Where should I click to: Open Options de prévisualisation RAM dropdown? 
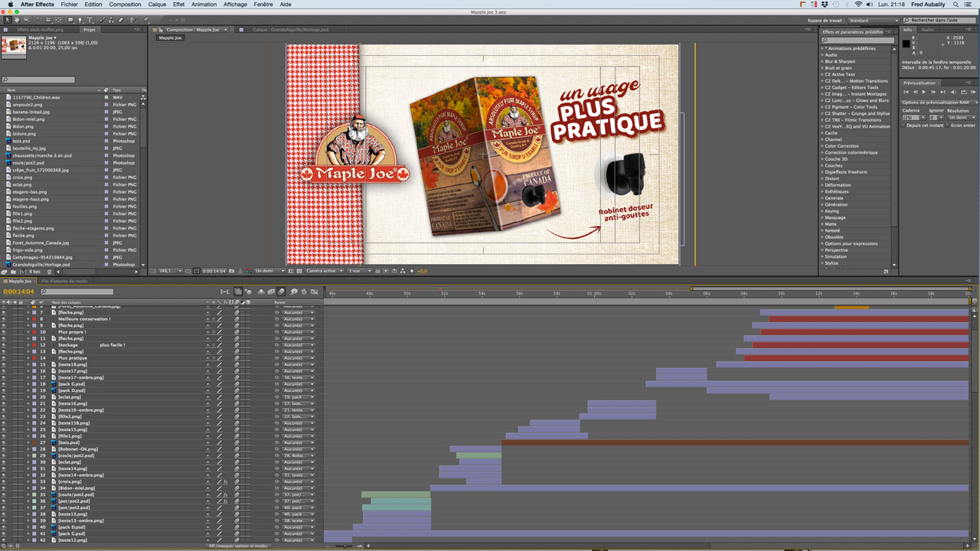click(939, 103)
